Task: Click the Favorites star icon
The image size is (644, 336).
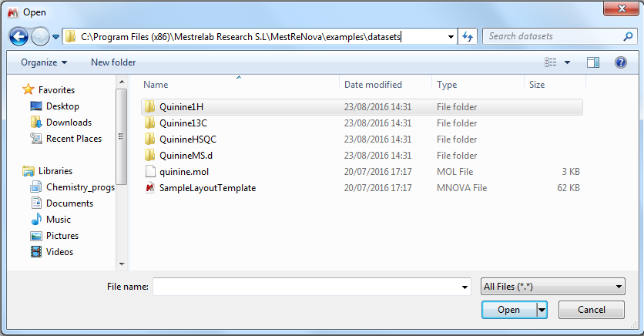Action: pos(29,89)
